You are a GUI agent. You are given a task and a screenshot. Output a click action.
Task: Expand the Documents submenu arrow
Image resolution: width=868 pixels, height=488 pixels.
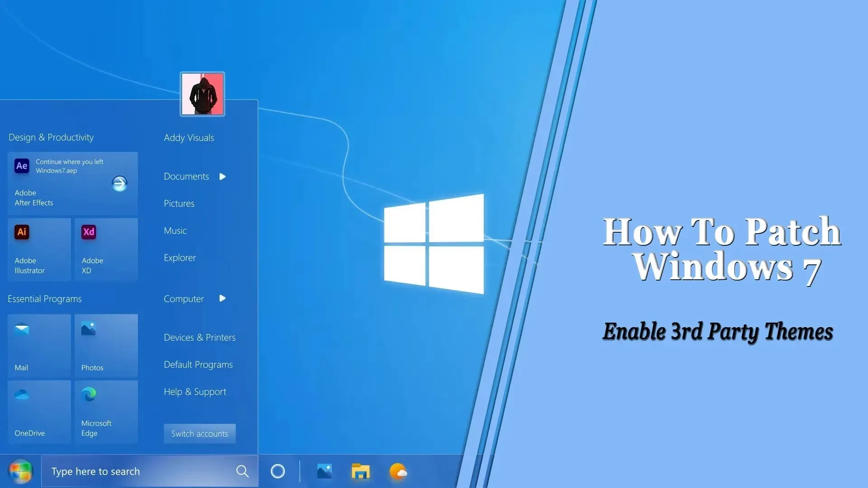tap(222, 177)
